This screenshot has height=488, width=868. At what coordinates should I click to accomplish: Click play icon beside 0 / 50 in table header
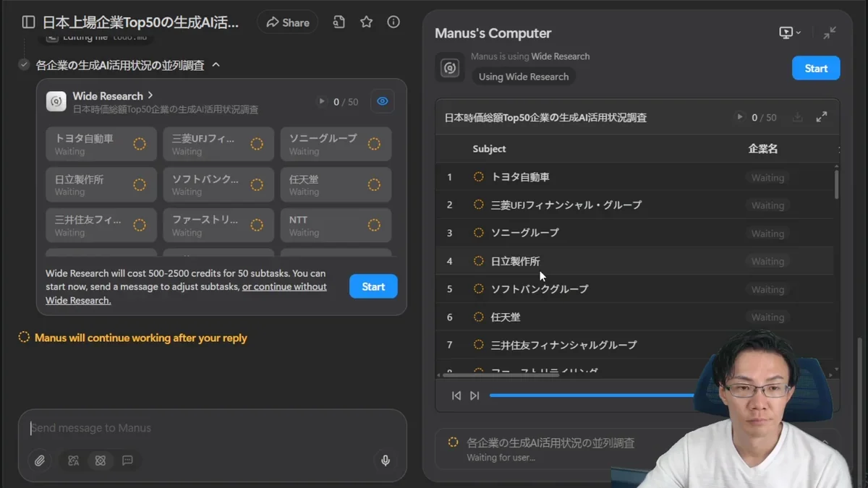coord(739,117)
